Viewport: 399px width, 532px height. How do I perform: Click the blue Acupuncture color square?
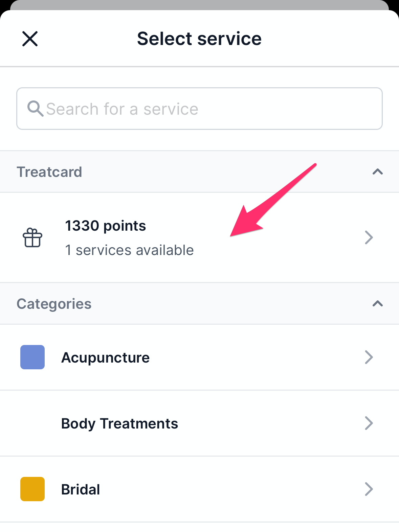coord(32,357)
